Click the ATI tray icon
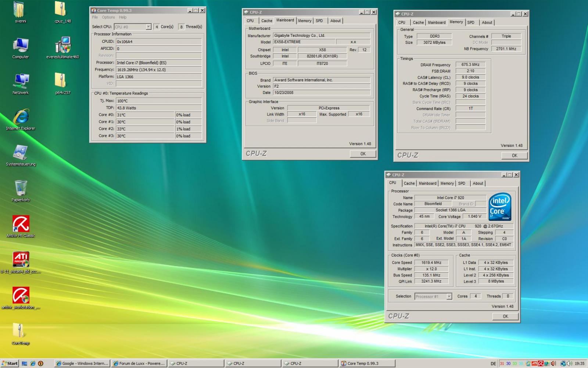 coord(534,364)
